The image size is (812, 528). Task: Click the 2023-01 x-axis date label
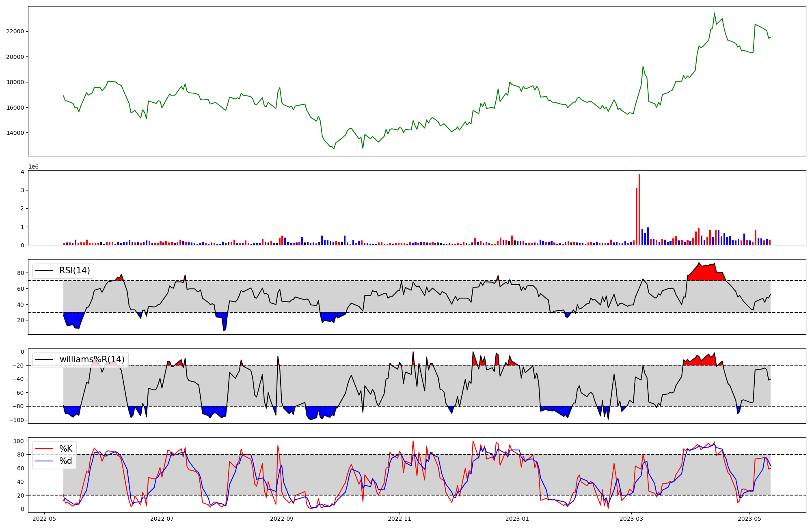(518, 519)
